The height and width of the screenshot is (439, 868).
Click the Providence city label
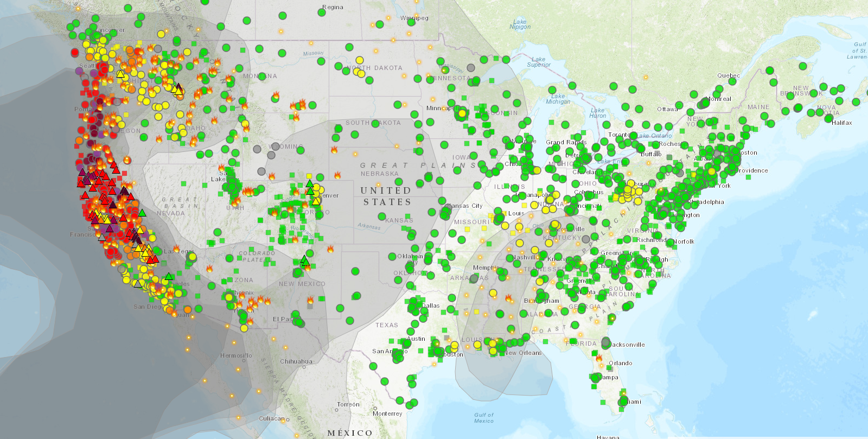tap(752, 170)
